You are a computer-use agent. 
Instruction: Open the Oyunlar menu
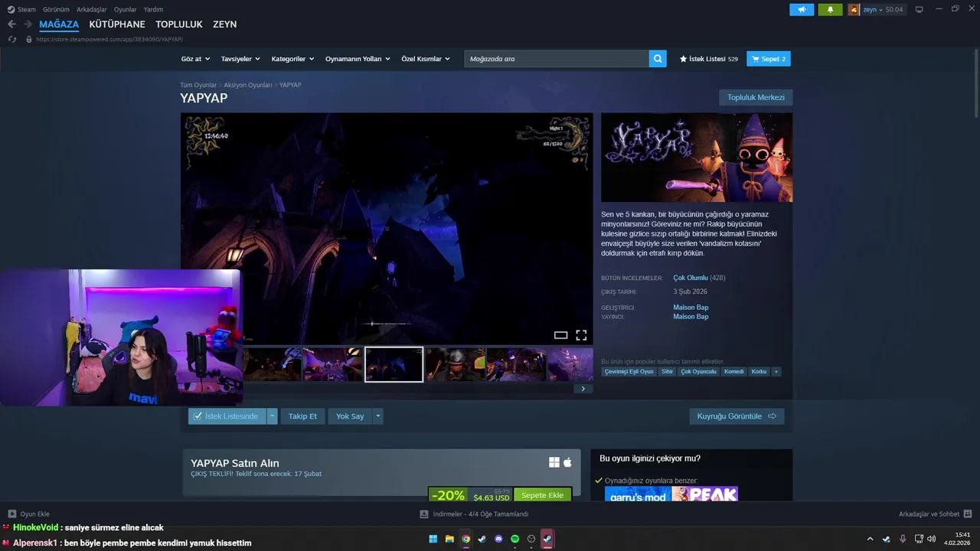point(125,9)
